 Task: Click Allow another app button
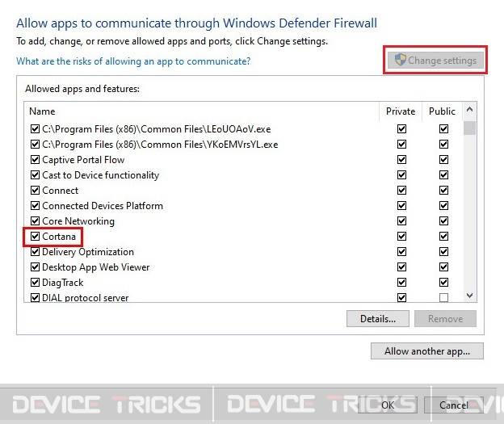(426, 351)
